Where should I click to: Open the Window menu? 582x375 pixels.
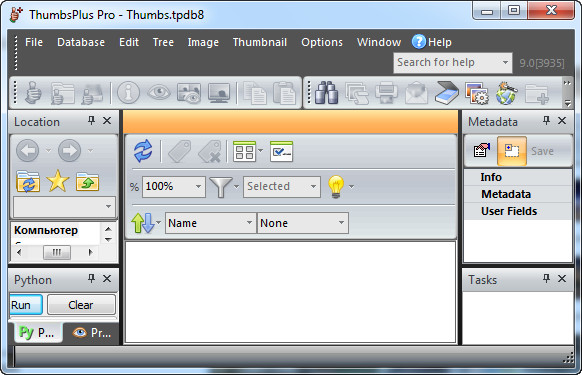click(379, 42)
